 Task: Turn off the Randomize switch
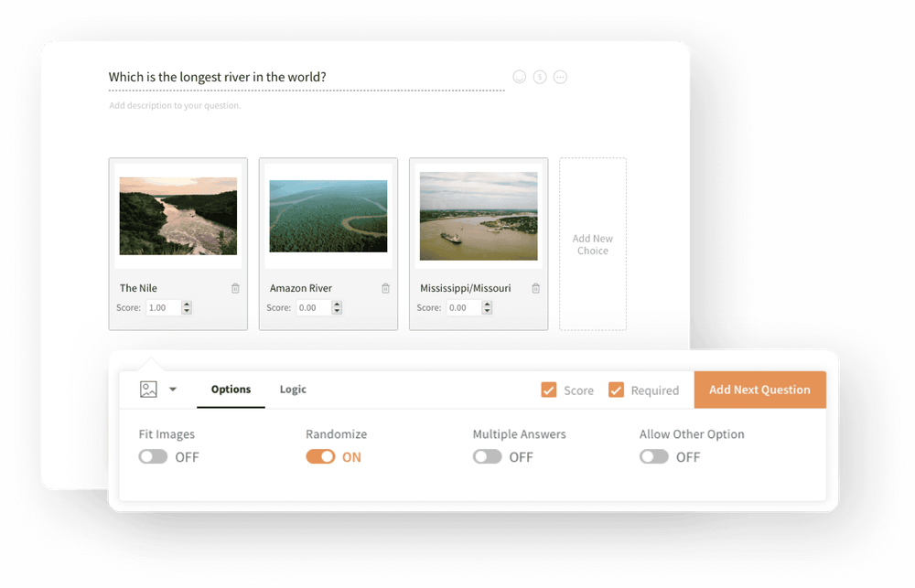(x=320, y=456)
